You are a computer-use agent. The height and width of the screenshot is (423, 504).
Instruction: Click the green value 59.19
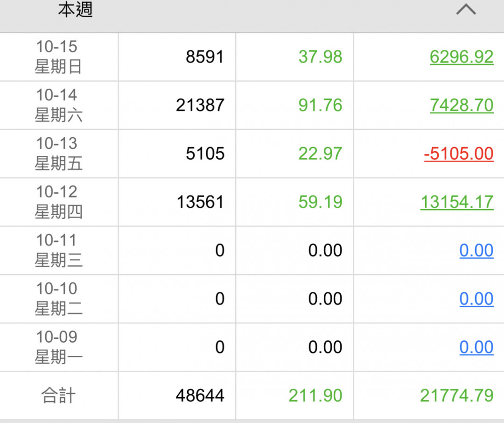coord(320,202)
